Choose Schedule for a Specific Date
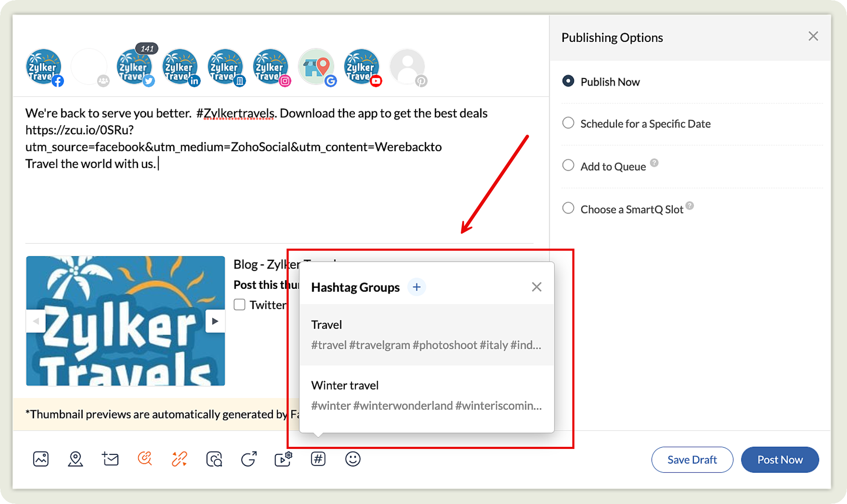 pyautogui.click(x=568, y=123)
